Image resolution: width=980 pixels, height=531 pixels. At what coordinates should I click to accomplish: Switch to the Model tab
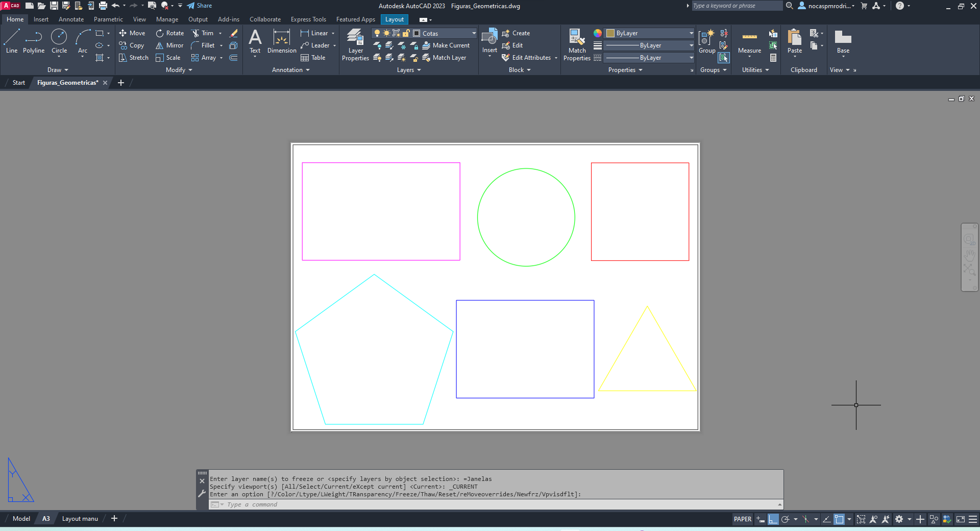click(x=21, y=519)
